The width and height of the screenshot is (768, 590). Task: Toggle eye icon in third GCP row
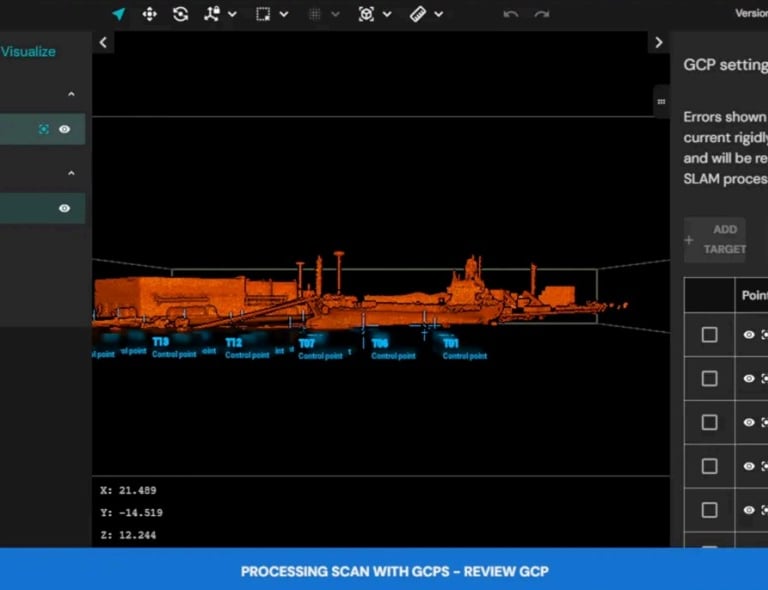pyautogui.click(x=748, y=422)
